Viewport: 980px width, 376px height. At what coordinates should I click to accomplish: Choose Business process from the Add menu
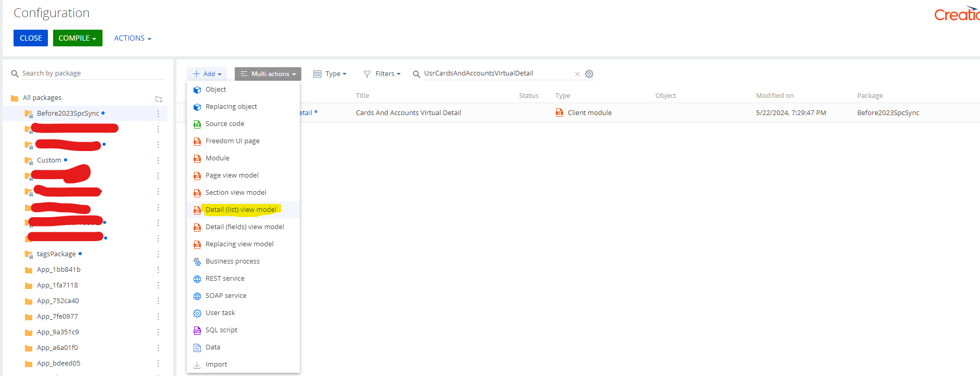click(243, 261)
